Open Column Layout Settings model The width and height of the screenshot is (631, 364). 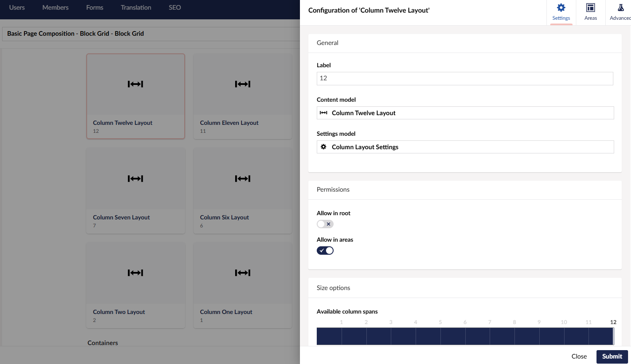(x=465, y=147)
